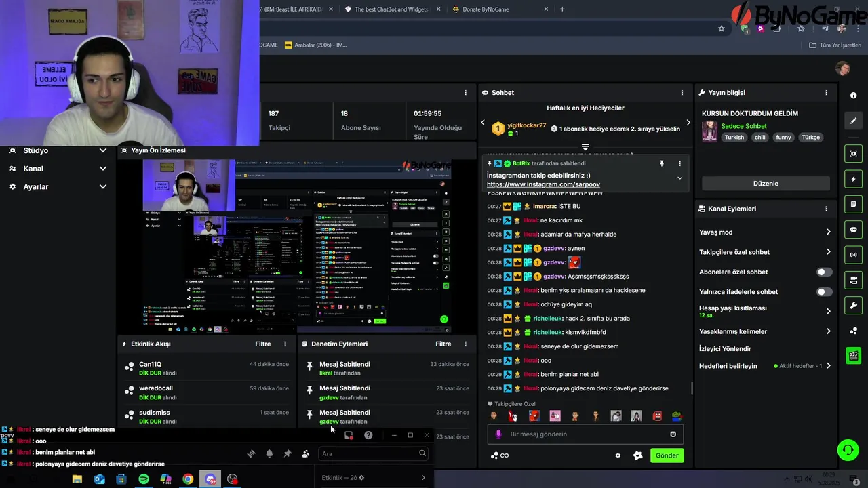Click Filtre in the Etkinlik Akışı panel

tap(263, 344)
